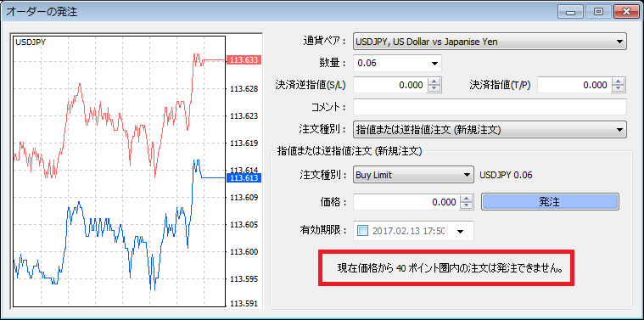Decrease take profit (T/P) with down arrow
This screenshot has height=320, width=644.
click(x=619, y=89)
